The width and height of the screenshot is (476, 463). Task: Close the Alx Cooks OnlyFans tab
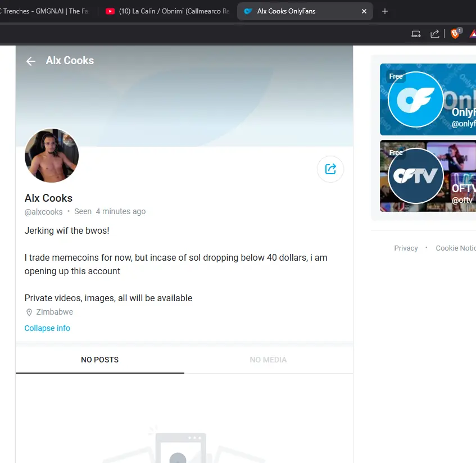point(364,11)
